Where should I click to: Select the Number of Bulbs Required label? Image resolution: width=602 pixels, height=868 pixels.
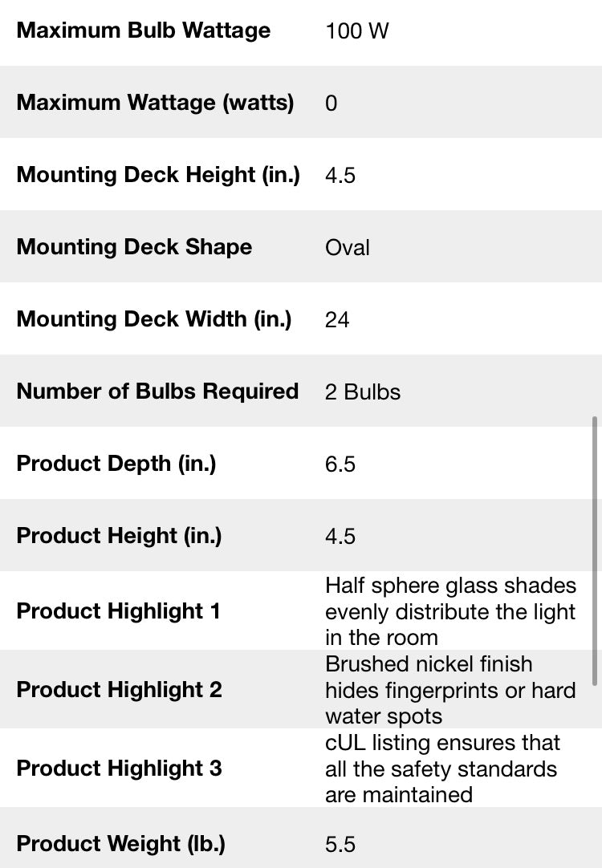click(158, 391)
